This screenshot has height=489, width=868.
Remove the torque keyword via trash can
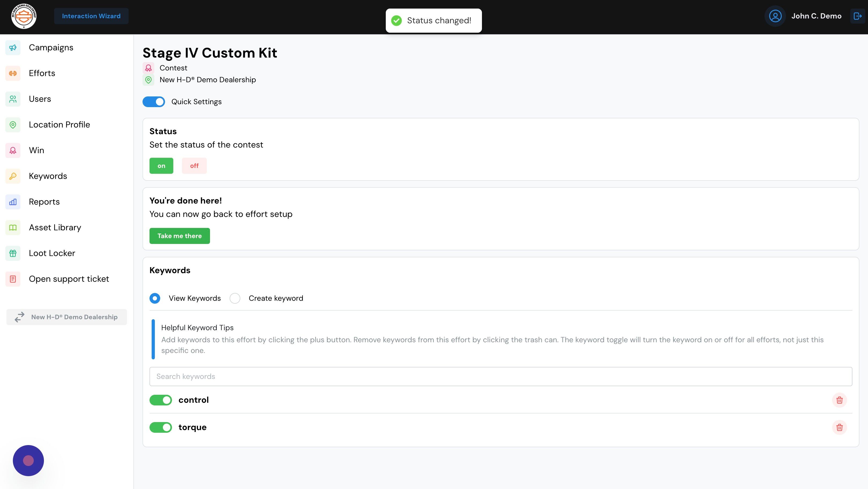[839, 427]
